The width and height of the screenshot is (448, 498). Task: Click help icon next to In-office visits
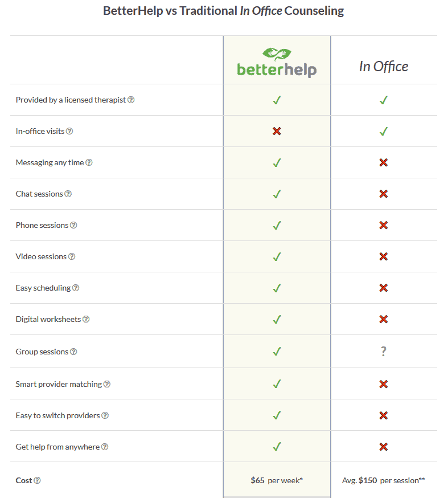coord(69,131)
